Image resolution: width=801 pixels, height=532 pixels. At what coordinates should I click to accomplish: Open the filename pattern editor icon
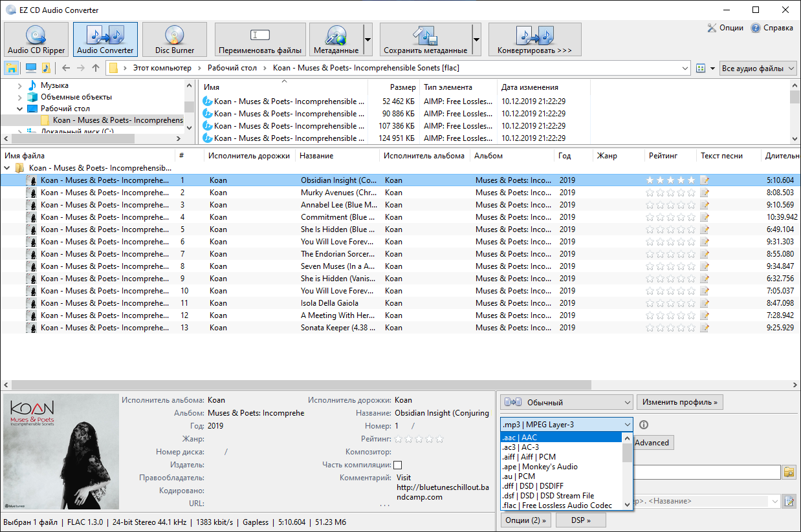tap(789, 501)
